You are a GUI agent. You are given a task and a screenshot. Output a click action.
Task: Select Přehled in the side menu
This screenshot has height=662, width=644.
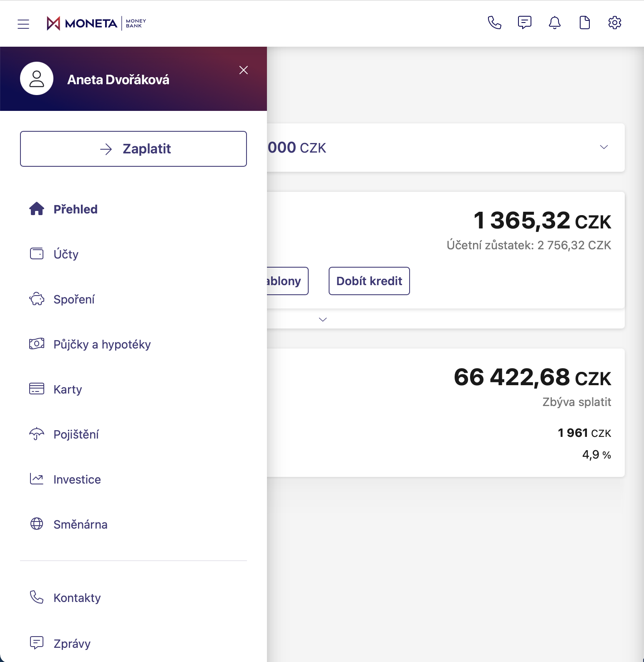click(x=75, y=209)
